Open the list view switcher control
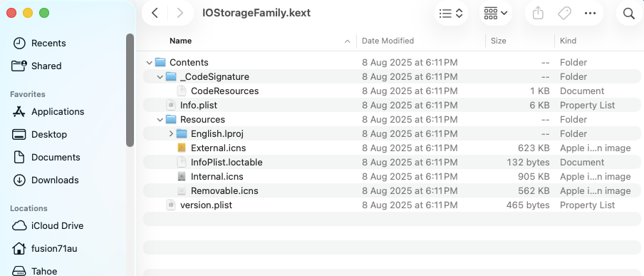This screenshot has height=276, width=644. click(451, 13)
